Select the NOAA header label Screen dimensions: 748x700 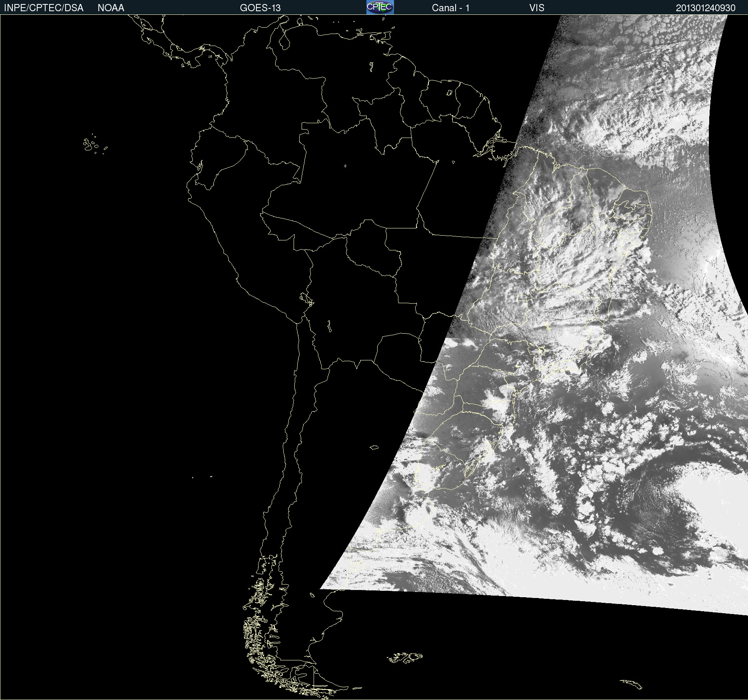[111, 8]
